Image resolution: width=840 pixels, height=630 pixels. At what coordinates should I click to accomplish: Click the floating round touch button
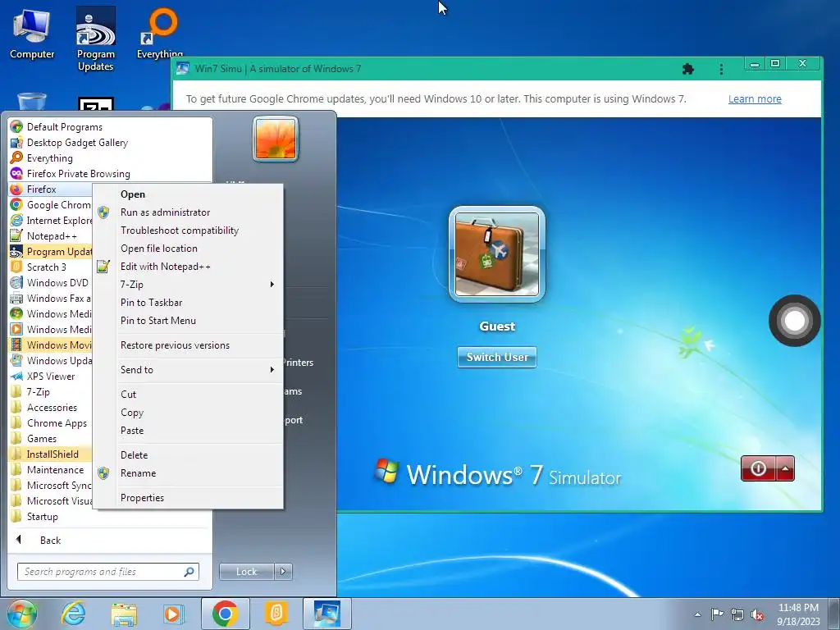[794, 321]
